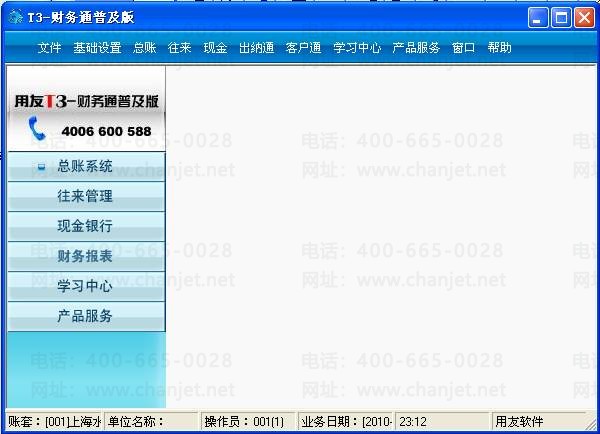This screenshot has width=600, height=434.
Task: Minimize the T3 window
Action: [x=538, y=18]
